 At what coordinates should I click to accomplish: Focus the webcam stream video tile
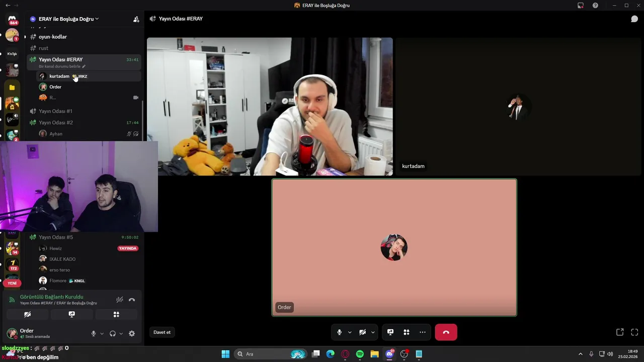(270, 107)
